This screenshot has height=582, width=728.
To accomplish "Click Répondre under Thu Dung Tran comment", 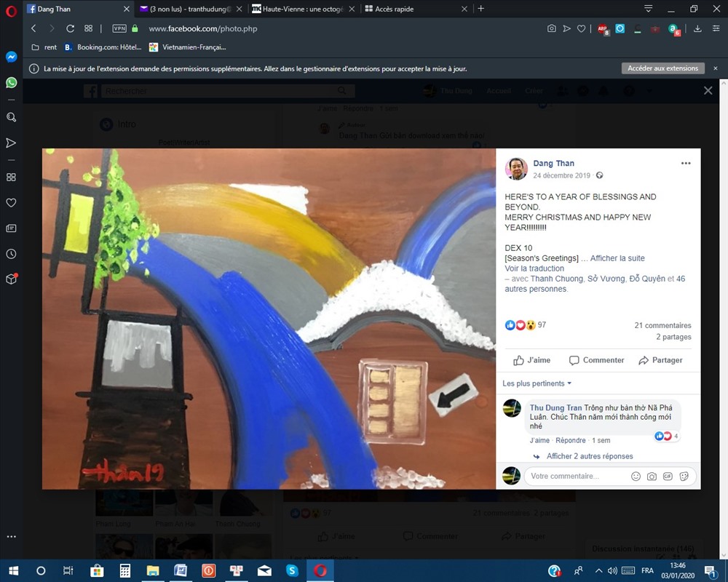I will 570,440.
